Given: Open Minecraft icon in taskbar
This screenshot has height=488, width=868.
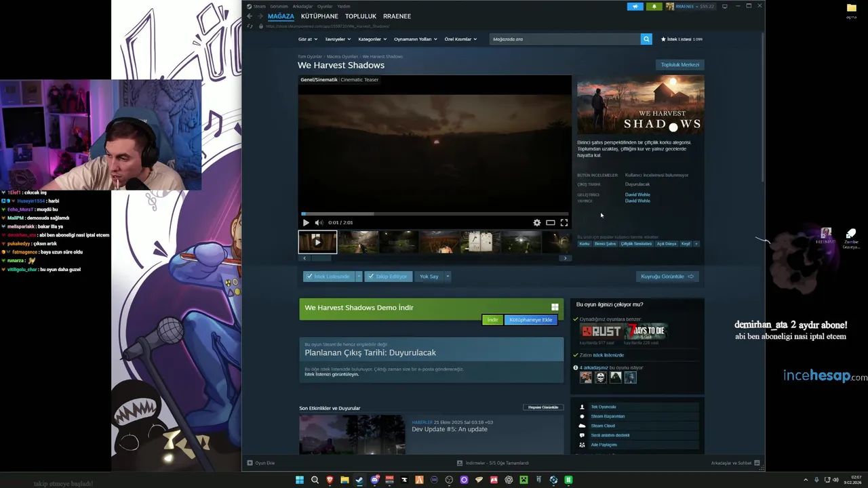Looking at the screenshot, I should tap(524, 480).
